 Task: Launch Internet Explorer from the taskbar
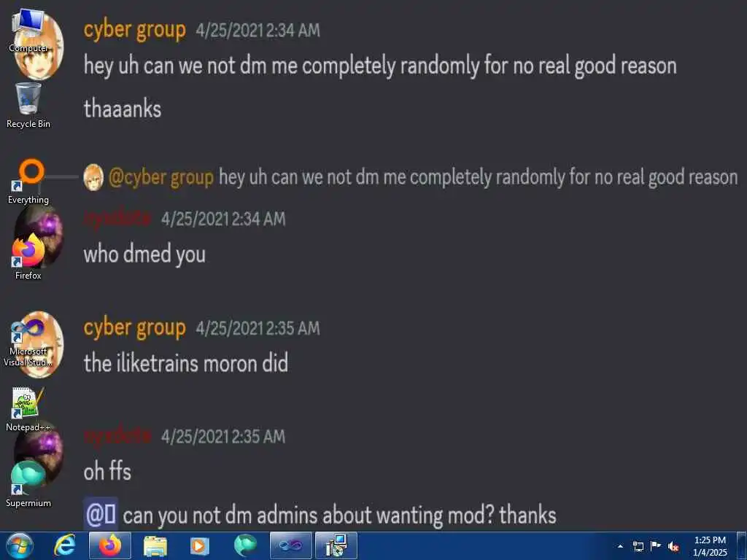tap(65, 545)
